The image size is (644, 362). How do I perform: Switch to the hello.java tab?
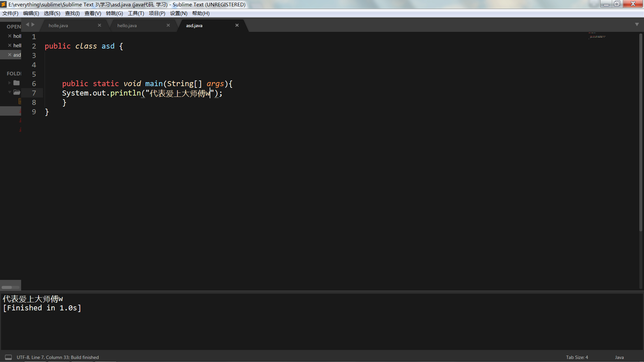click(127, 25)
